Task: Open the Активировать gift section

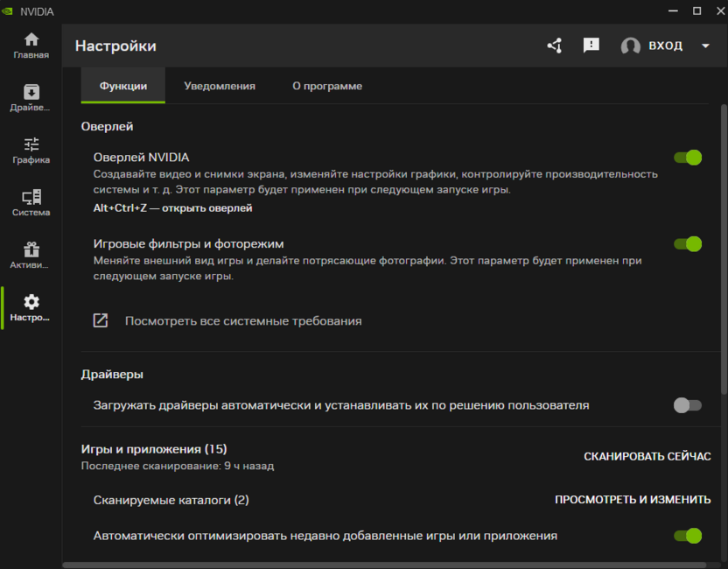Action: (31, 256)
